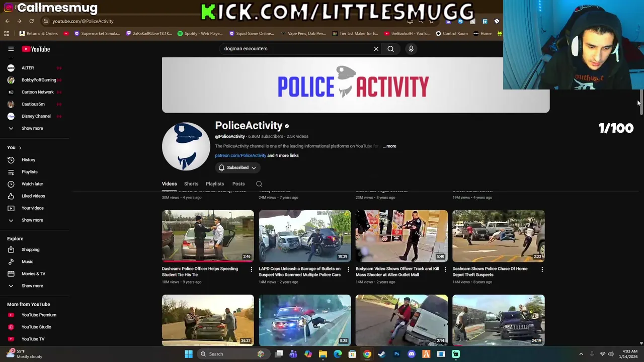Screen dimensions: 644x362
Task: Open the YouTube hamburger guide menu
Action: pos(11,49)
